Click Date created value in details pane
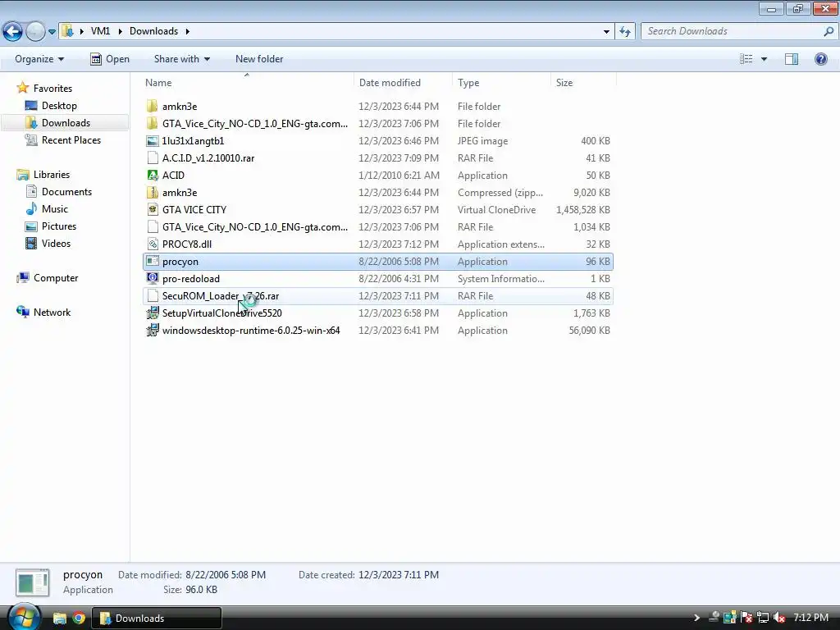Viewport: 840px width, 630px height. (399, 575)
